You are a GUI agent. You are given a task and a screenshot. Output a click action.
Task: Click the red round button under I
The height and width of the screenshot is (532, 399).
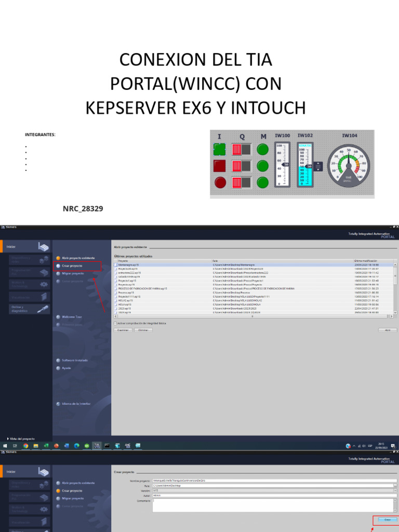point(220,182)
